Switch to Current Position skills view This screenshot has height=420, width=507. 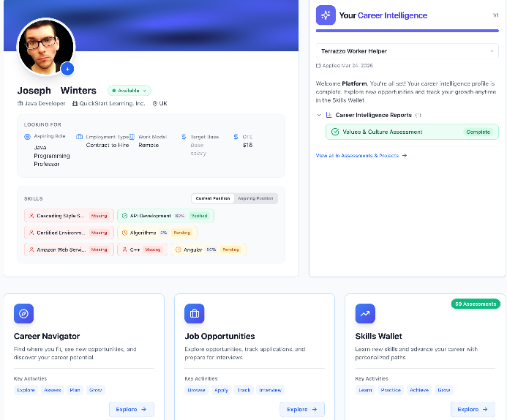click(x=213, y=198)
